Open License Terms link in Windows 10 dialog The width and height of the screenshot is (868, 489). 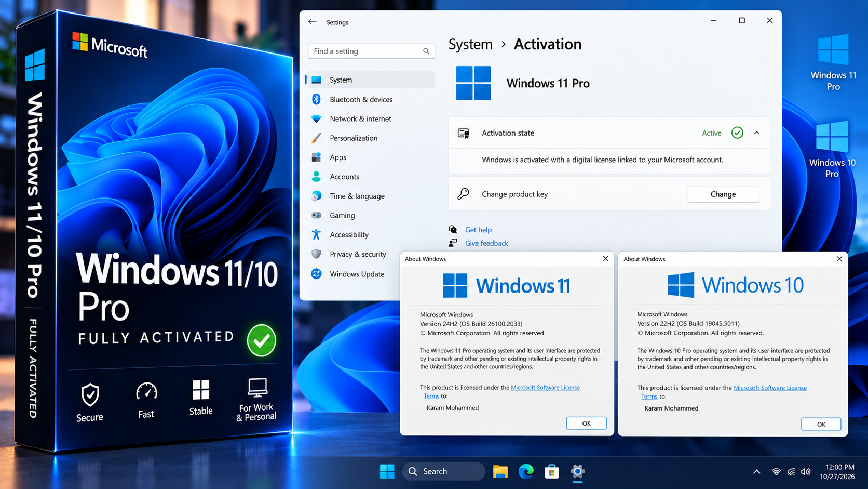coord(770,388)
